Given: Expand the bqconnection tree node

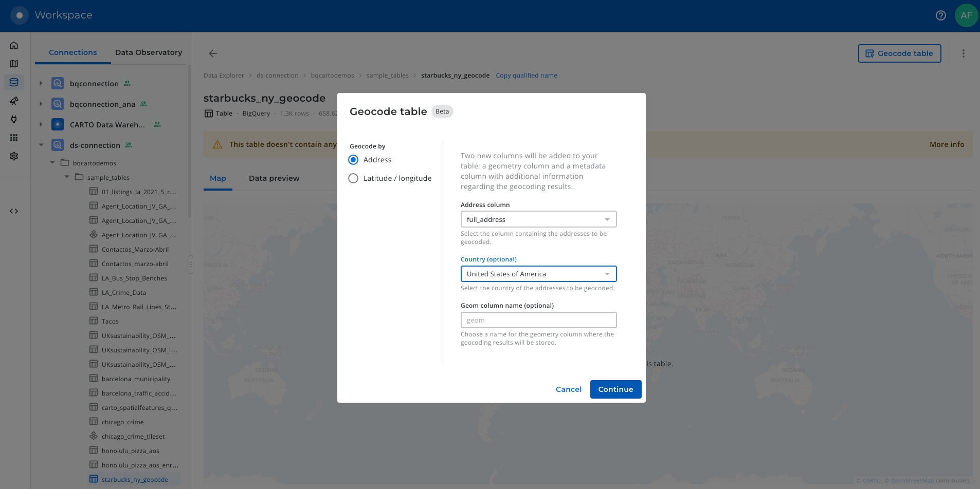Looking at the screenshot, I should point(41,83).
